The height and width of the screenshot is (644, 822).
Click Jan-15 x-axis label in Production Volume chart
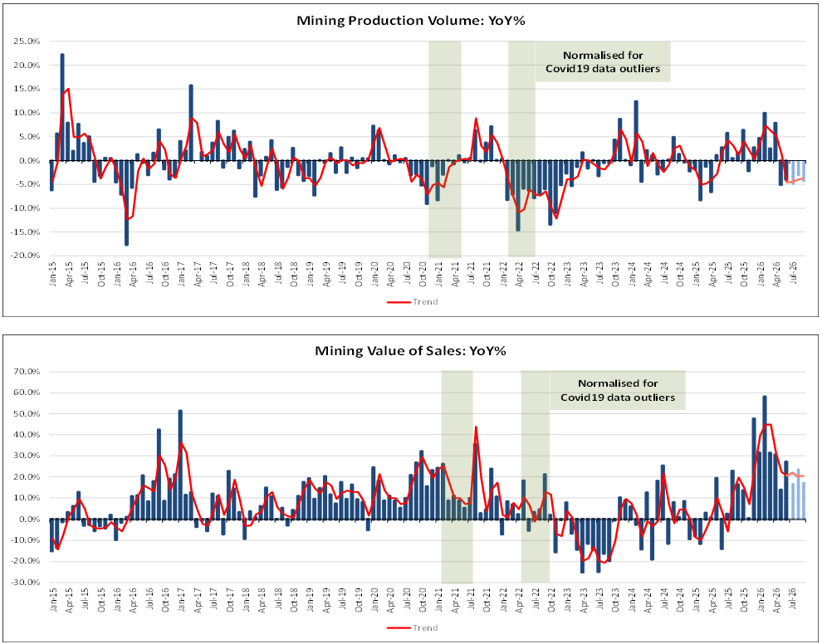tap(53, 274)
